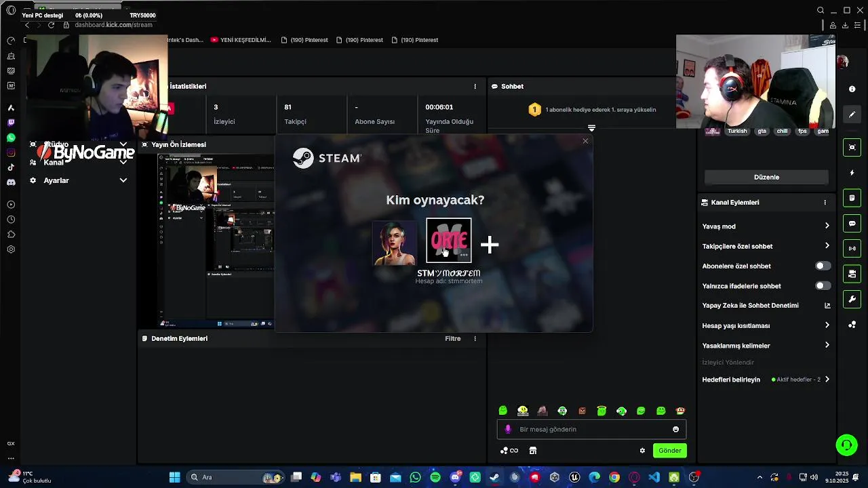
Task: Expand Yasaklanmış kelimeler option
Action: pyautogui.click(x=827, y=346)
